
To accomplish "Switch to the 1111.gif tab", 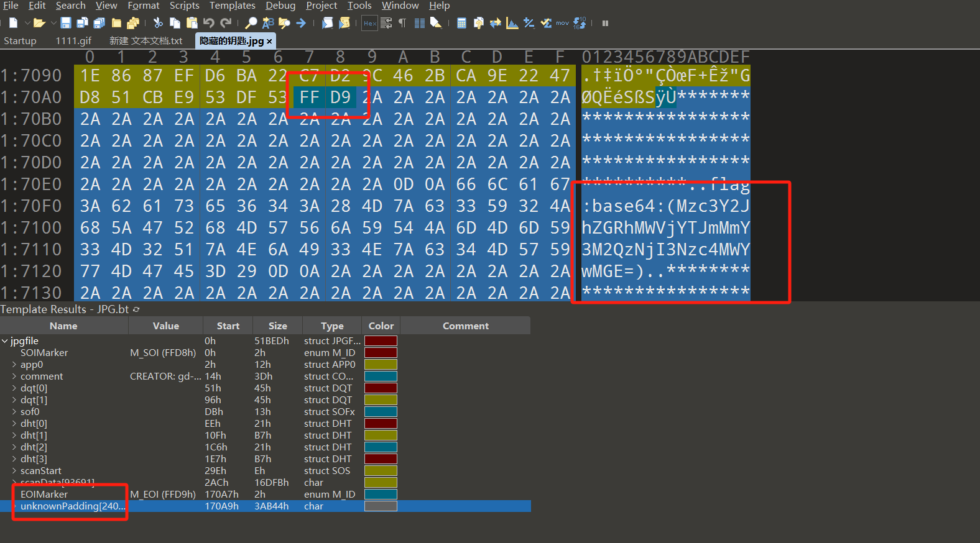I will (x=73, y=41).
